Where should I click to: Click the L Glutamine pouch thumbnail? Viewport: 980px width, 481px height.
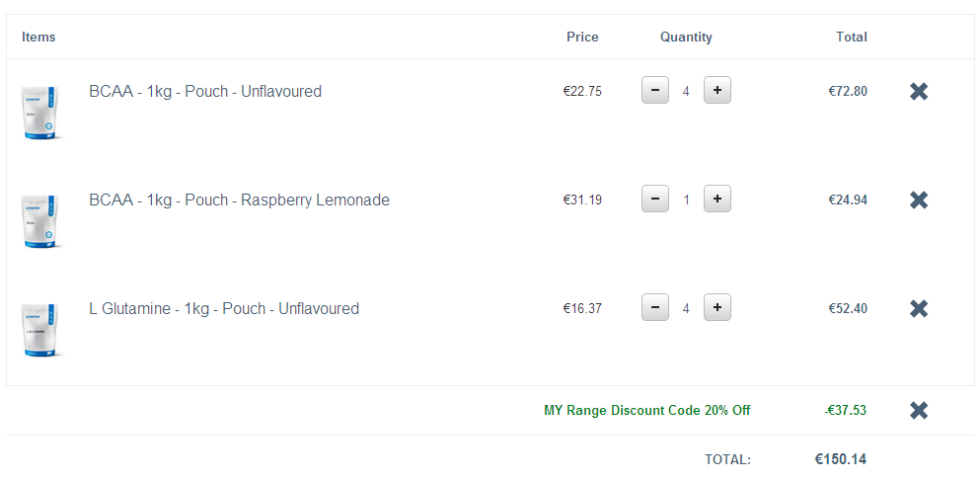[40, 329]
